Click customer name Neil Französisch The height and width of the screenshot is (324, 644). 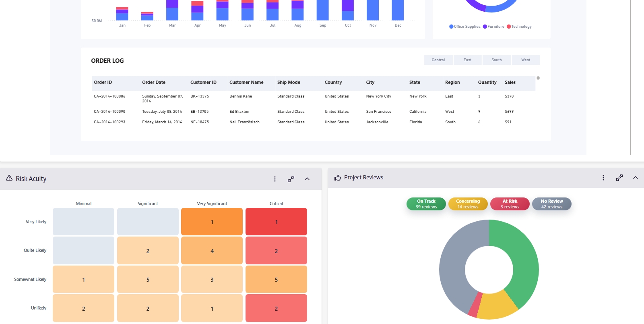[x=244, y=122]
